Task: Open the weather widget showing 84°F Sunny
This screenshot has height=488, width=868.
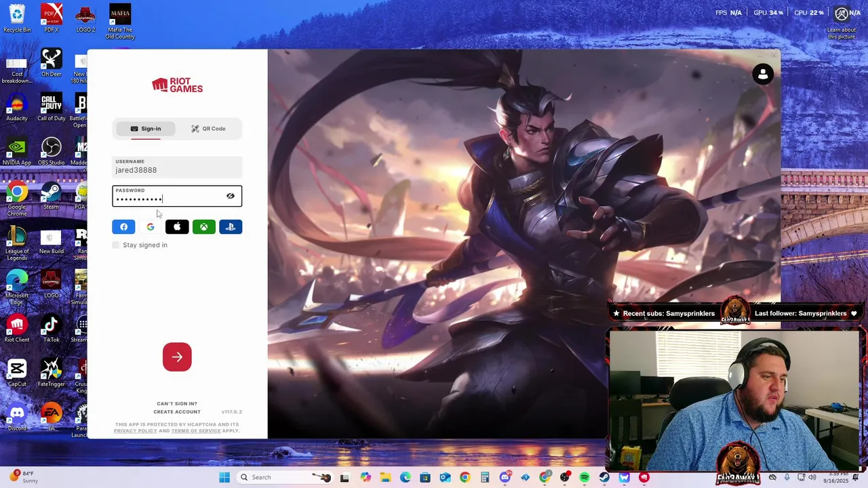Action: (x=24, y=477)
